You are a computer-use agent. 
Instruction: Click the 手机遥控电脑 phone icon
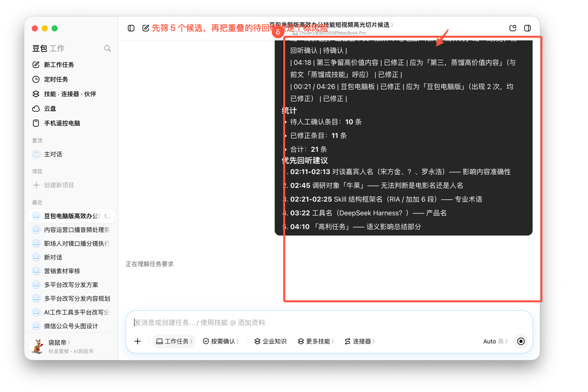click(x=36, y=123)
